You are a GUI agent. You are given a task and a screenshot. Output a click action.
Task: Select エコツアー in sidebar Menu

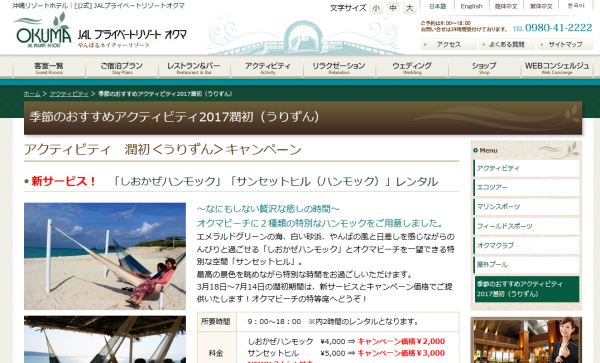point(527,187)
